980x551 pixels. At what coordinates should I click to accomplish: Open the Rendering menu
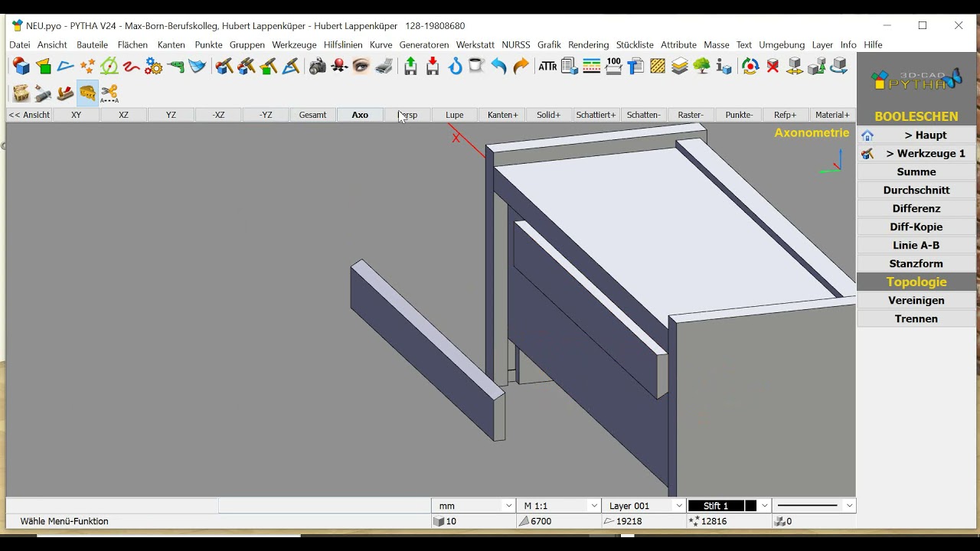pos(588,45)
